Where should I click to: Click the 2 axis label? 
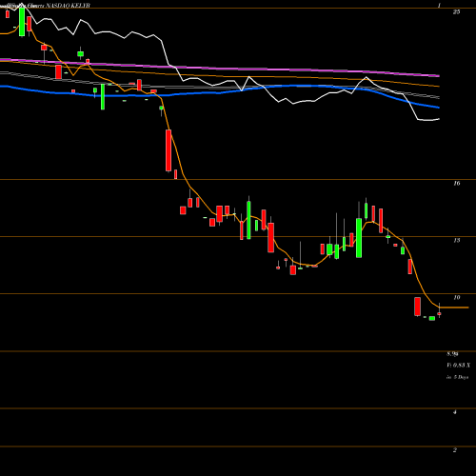click(x=455, y=450)
